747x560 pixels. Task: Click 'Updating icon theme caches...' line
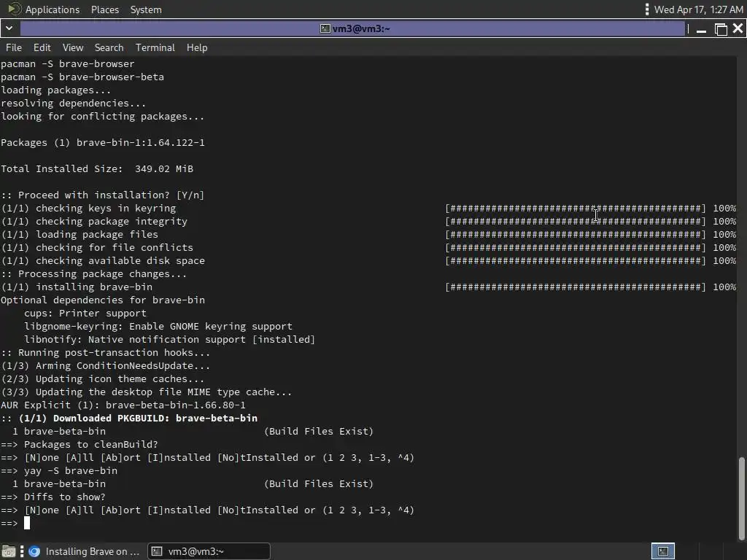point(102,379)
